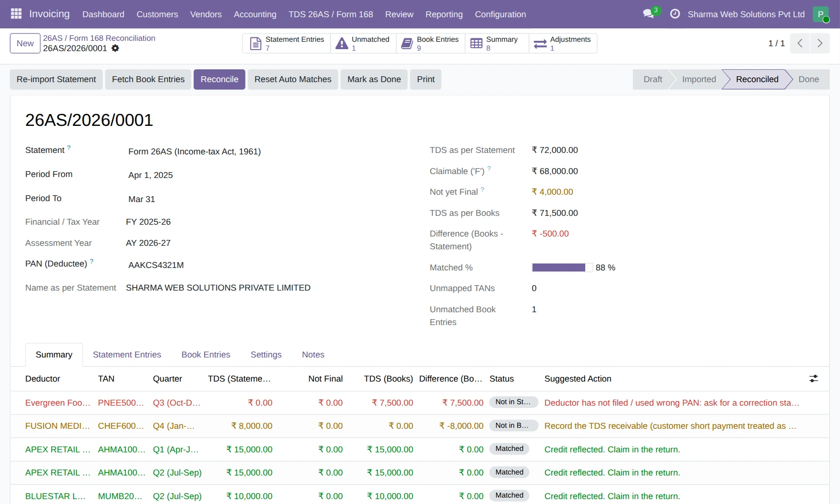Open the Customers menu

(x=157, y=14)
